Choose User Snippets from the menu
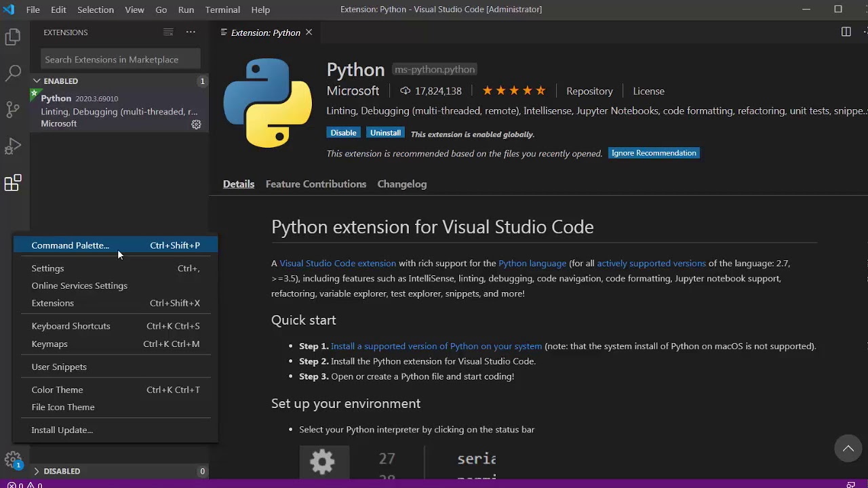The width and height of the screenshot is (868, 488). (115, 367)
